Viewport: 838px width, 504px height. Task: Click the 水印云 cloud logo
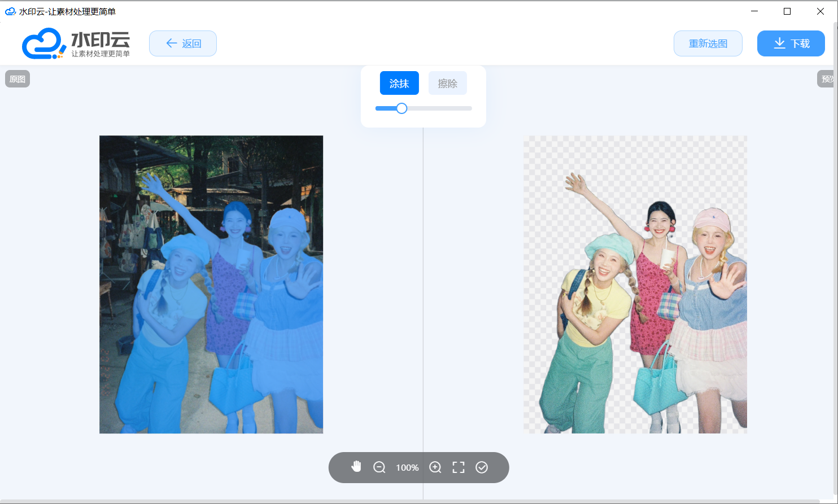pyautogui.click(x=76, y=43)
